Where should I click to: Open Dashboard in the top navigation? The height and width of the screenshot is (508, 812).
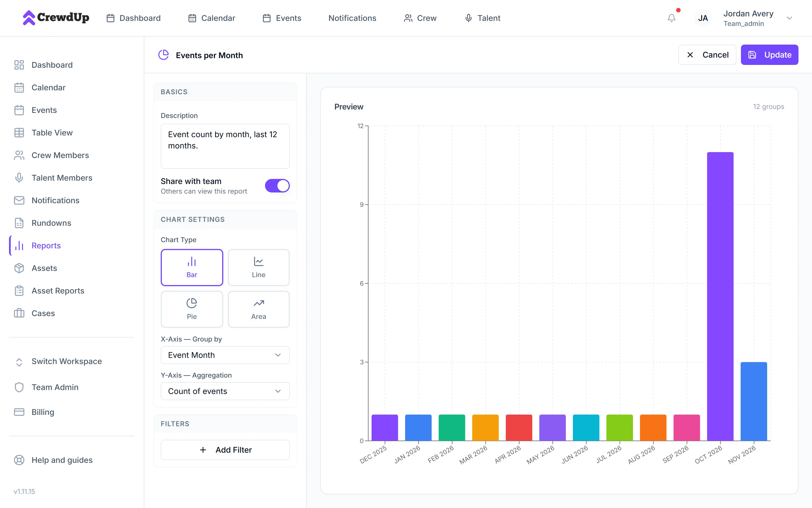tap(134, 18)
